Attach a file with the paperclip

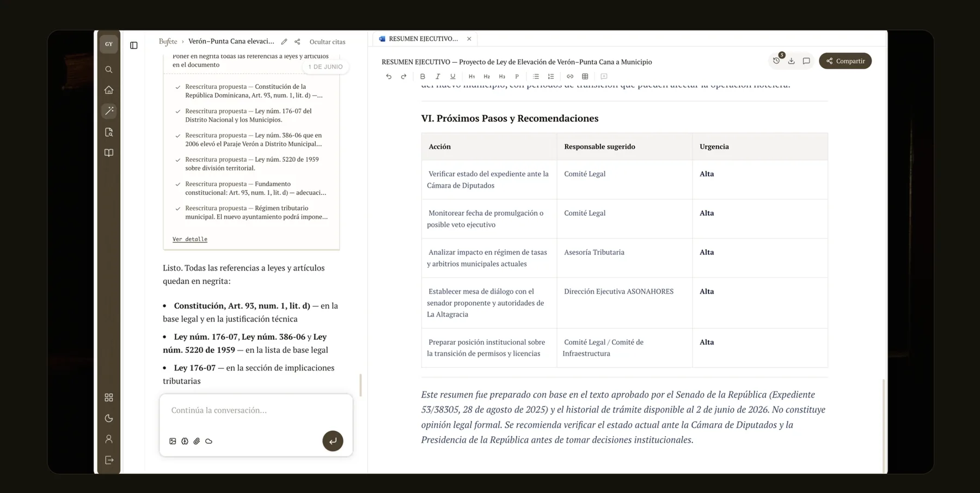tap(197, 441)
